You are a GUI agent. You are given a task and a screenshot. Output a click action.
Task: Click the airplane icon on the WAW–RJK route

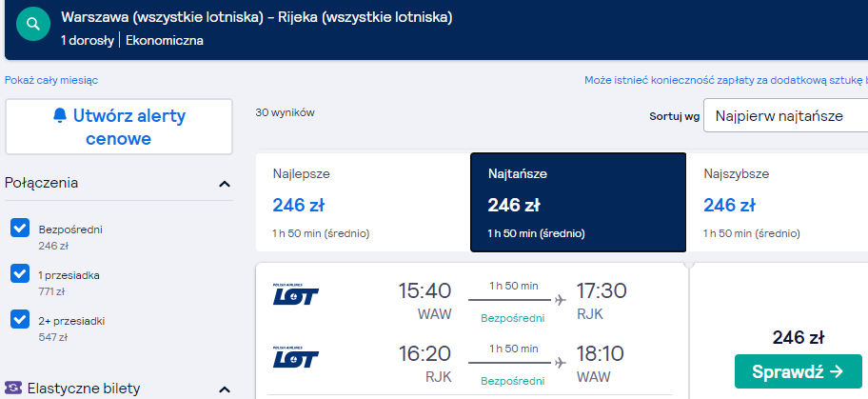coord(560,300)
